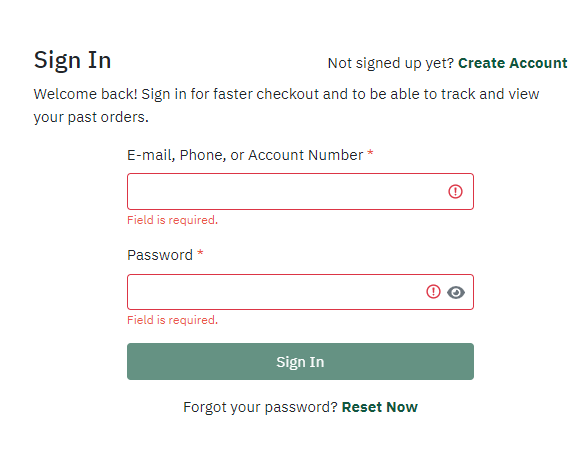This screenshot has width=588, height=467.
Task: Click the Password field label
Action: coord(160,255)
